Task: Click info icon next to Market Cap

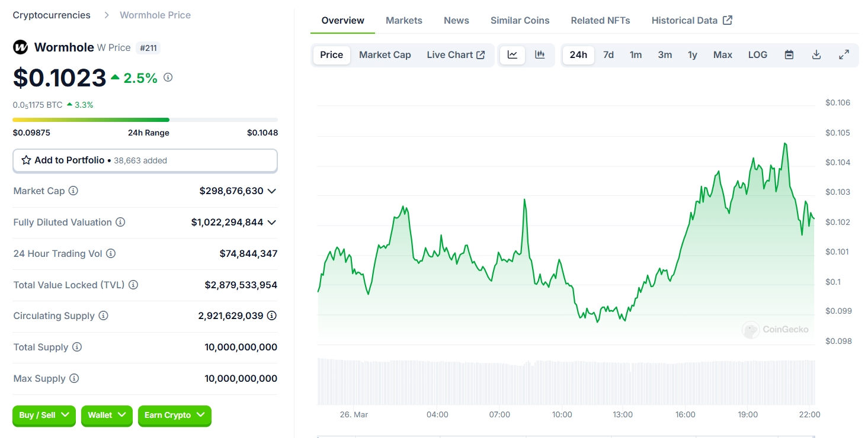Action: [x=73, y=191]
